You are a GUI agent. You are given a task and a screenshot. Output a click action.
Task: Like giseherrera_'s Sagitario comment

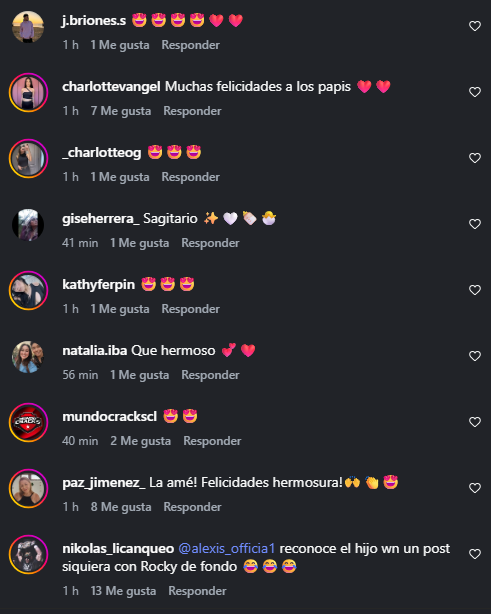[x=475, y=224]
